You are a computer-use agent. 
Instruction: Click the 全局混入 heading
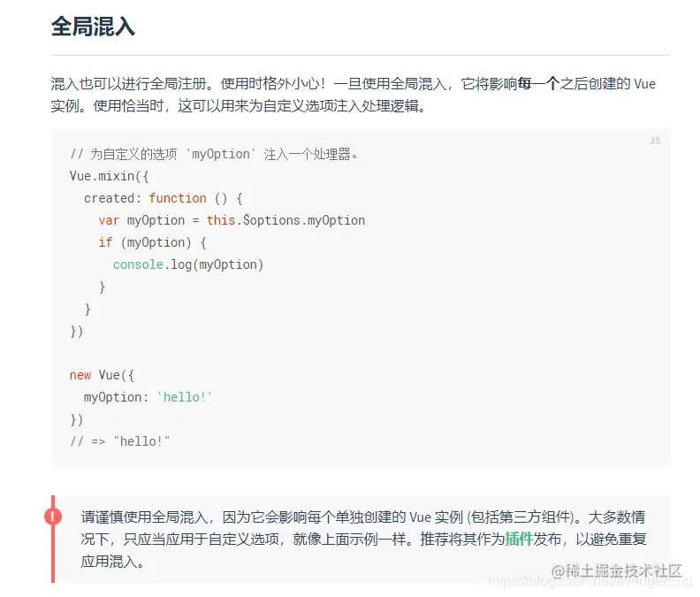click(93, 27)
